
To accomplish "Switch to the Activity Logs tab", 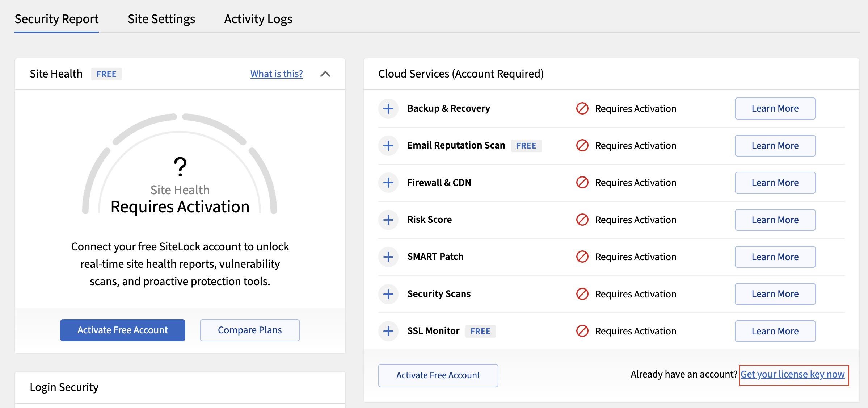I will tap(258, 19).
